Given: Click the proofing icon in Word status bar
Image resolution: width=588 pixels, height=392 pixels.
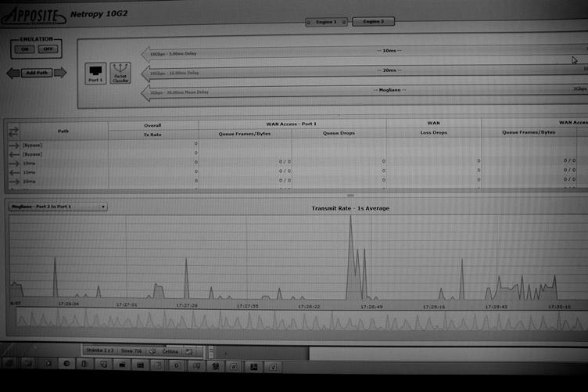Looking at the screenshot, I should pyautogui.click(x=152, y=351).
